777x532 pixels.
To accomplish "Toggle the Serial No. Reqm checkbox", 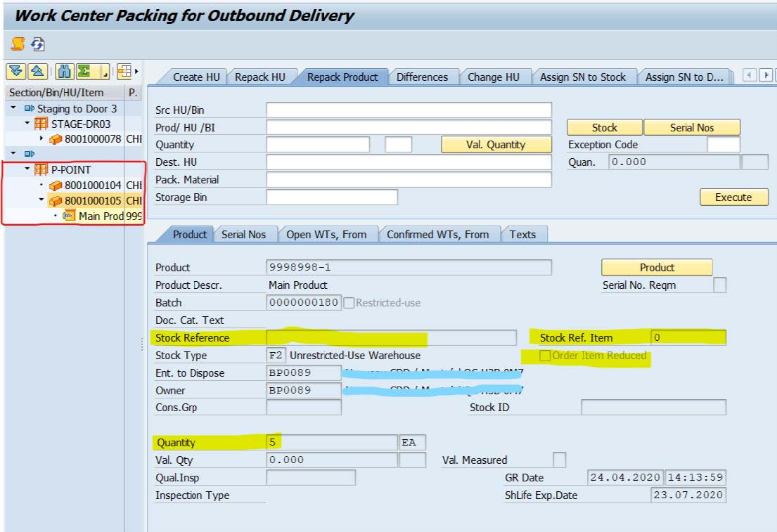I will pos(719,285).
